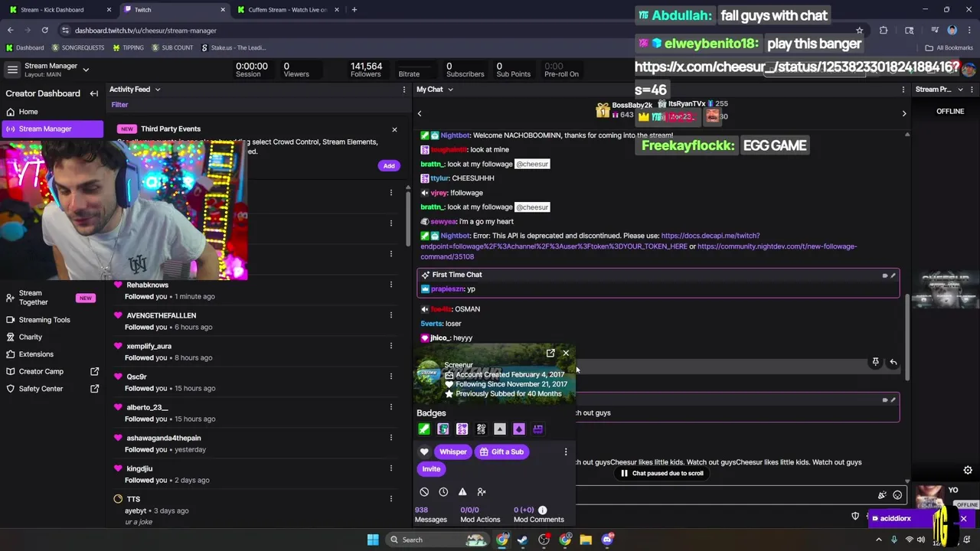Open the docs.decapi.me link in chat
Image resolution: width=980 pixels, height=551 pixels.
pyautogui.click(x=590, y=241)
